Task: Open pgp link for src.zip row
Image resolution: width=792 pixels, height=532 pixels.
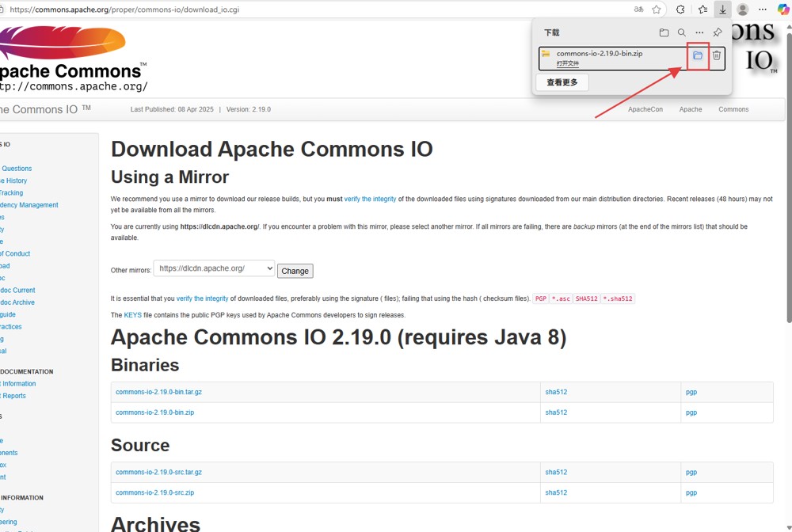Action: tap(691, 492)
